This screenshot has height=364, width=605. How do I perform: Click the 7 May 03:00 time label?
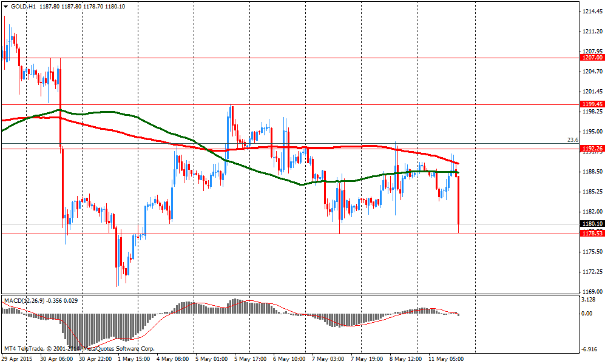pyautogui.click(x=328, y=359)
